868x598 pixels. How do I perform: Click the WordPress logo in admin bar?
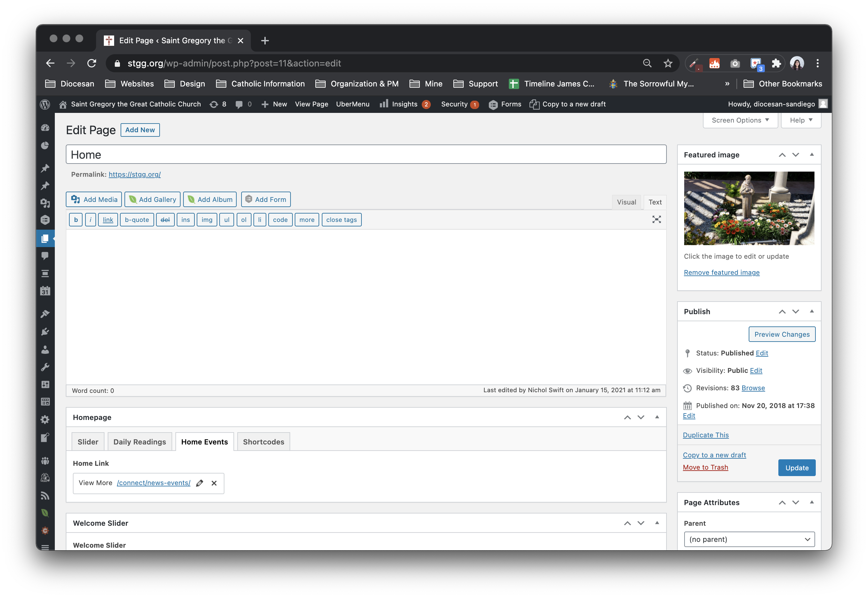tap(45, 104)
